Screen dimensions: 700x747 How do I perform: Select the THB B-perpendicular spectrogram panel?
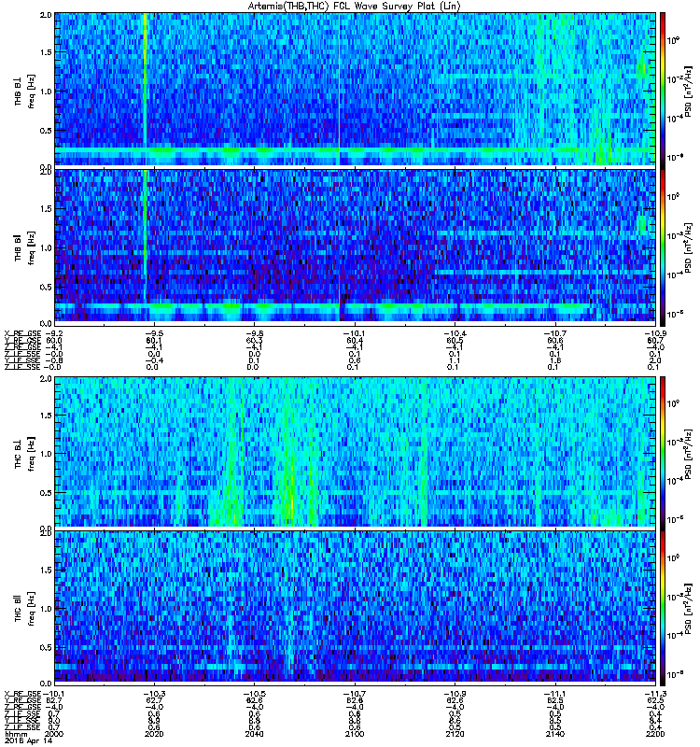356,89
